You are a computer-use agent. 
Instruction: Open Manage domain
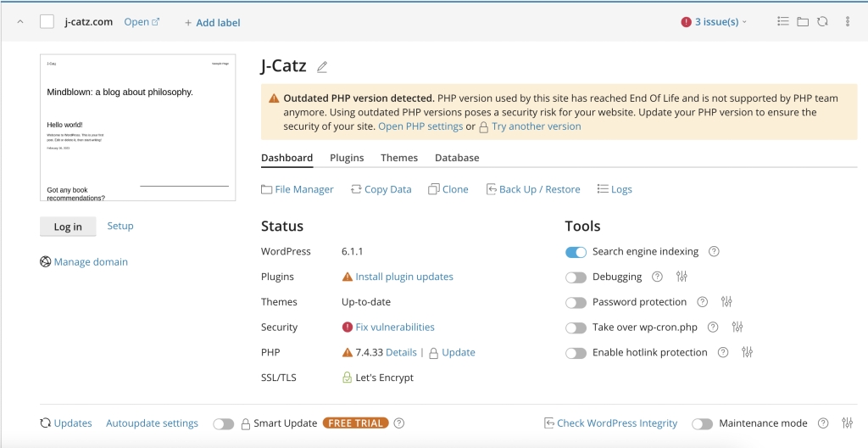coord(84,261)
